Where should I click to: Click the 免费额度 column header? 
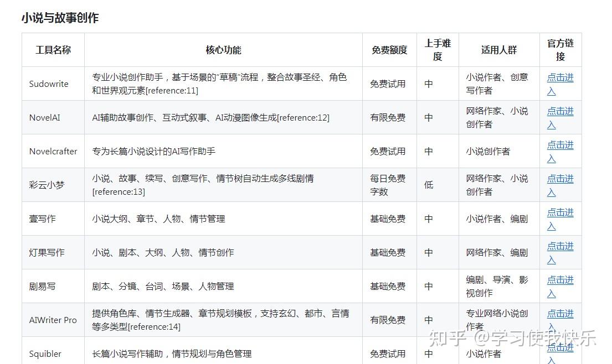coord(389,50)
